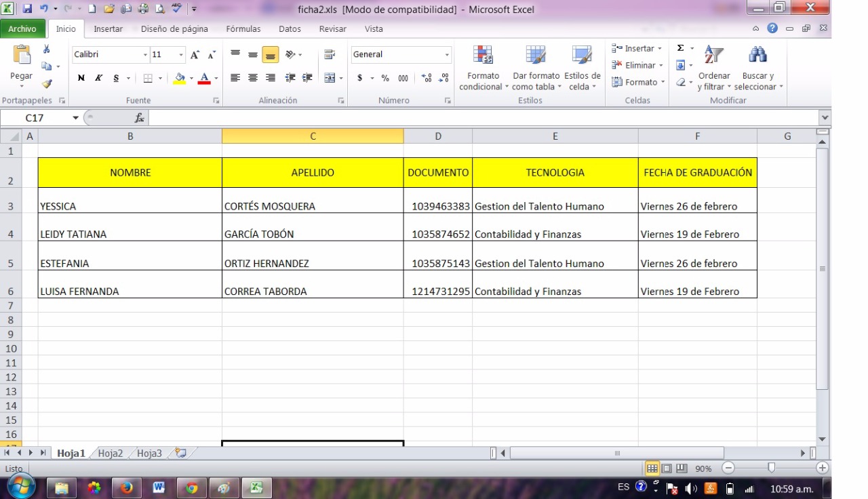
Task: Click the insert function fx icon
Action: [x=139, y=118]
